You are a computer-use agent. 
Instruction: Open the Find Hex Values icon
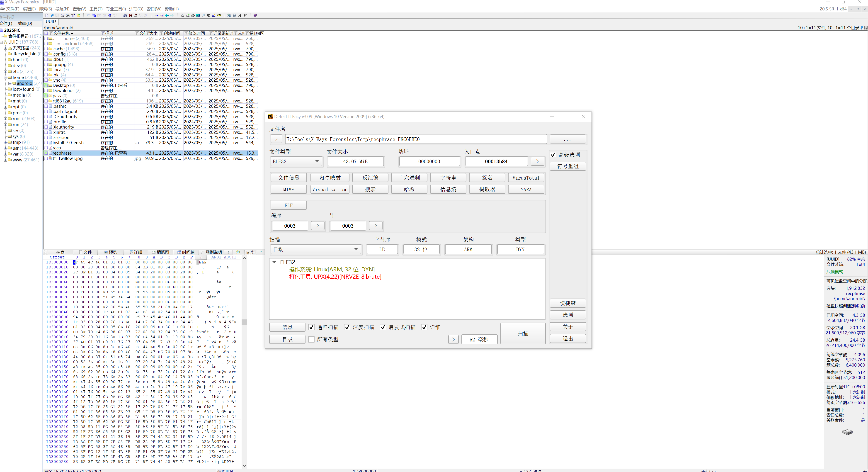(136, 15)
